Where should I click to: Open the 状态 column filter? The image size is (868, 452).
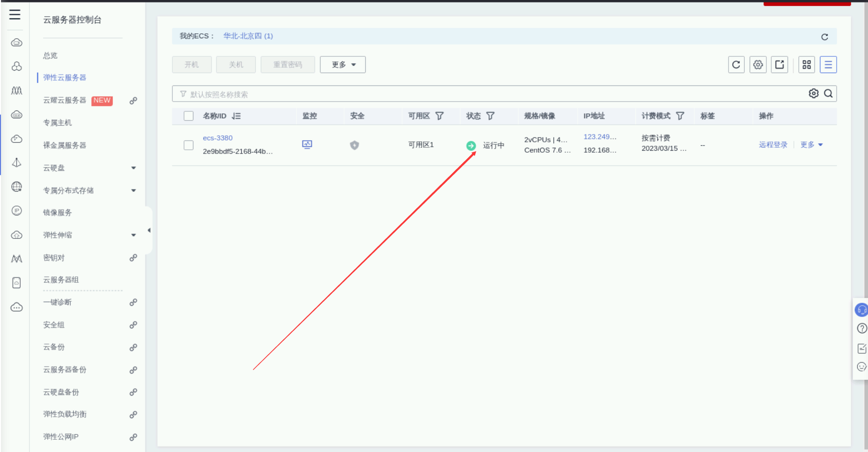[x=490, y=116]
